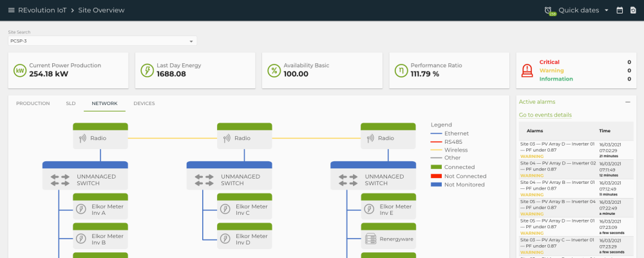Click the green Connected legend swatch
The height and width of the screenshot is (258, 644).
[437, 167]
